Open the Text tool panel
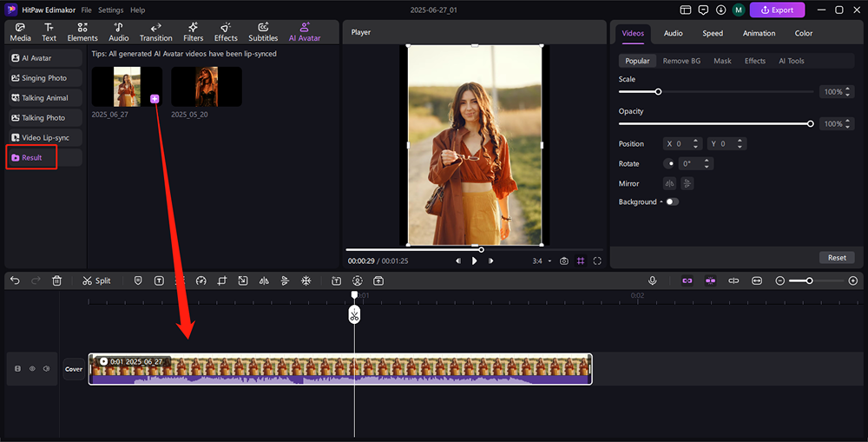The width and height of the screenshot is (868, 442). tap(49, 32)
